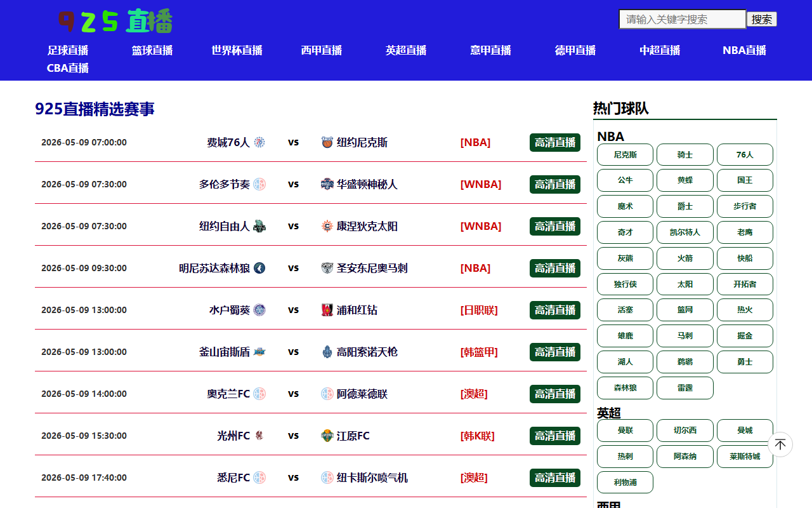Open the 西甲直播 menu item

pos(322,50)
